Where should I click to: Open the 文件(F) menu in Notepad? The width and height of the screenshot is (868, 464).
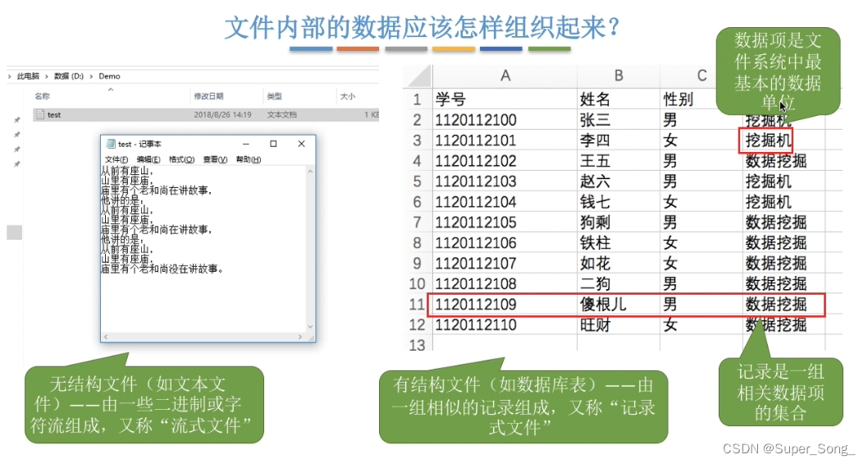click(x=116, y=159)
